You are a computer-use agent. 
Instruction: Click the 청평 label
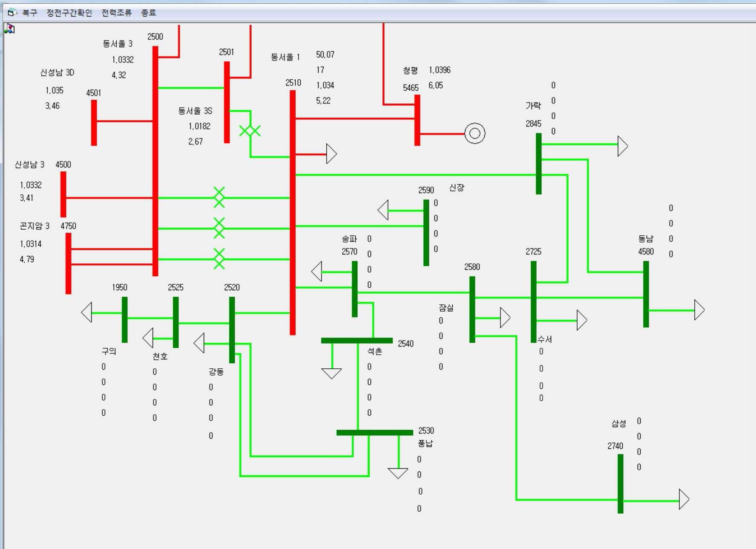(411, 70)
